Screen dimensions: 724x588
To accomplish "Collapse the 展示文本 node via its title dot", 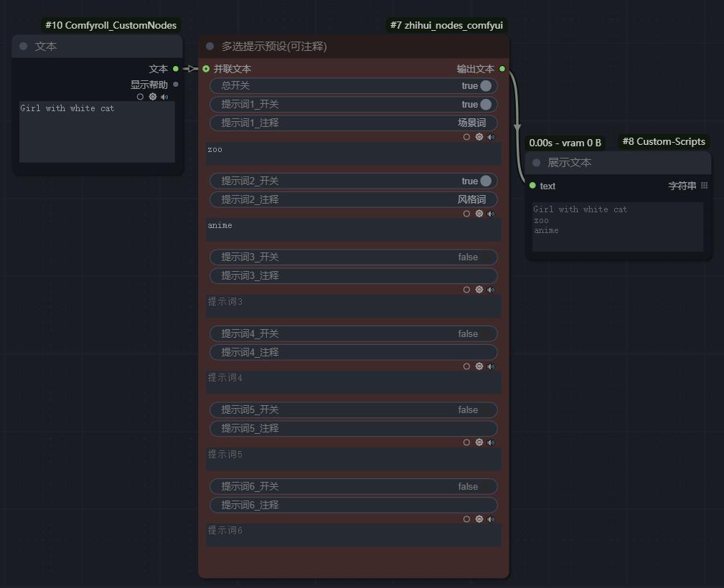I will [537, 163].
